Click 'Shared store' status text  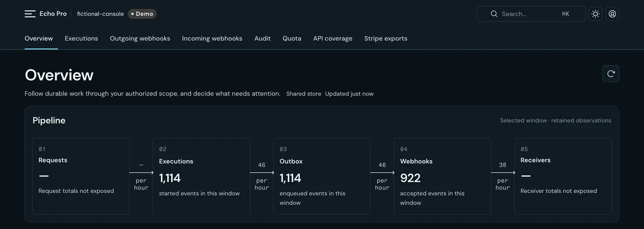[x=303, y=94]
